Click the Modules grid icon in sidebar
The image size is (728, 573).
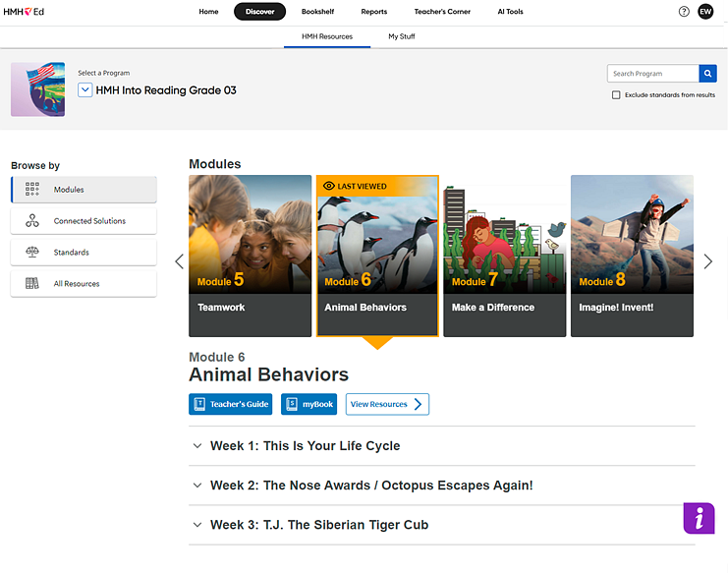point(32,189)
